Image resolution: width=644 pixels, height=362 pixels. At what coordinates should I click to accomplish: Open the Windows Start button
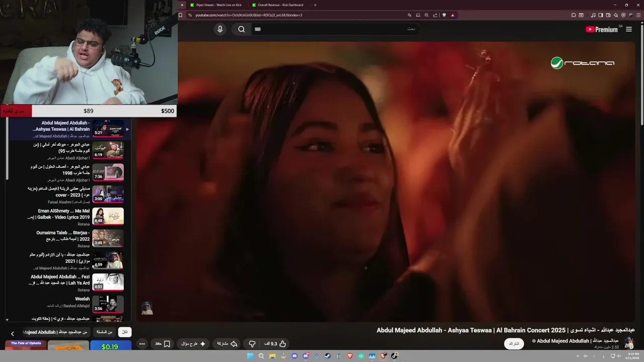tap(250, 356)
